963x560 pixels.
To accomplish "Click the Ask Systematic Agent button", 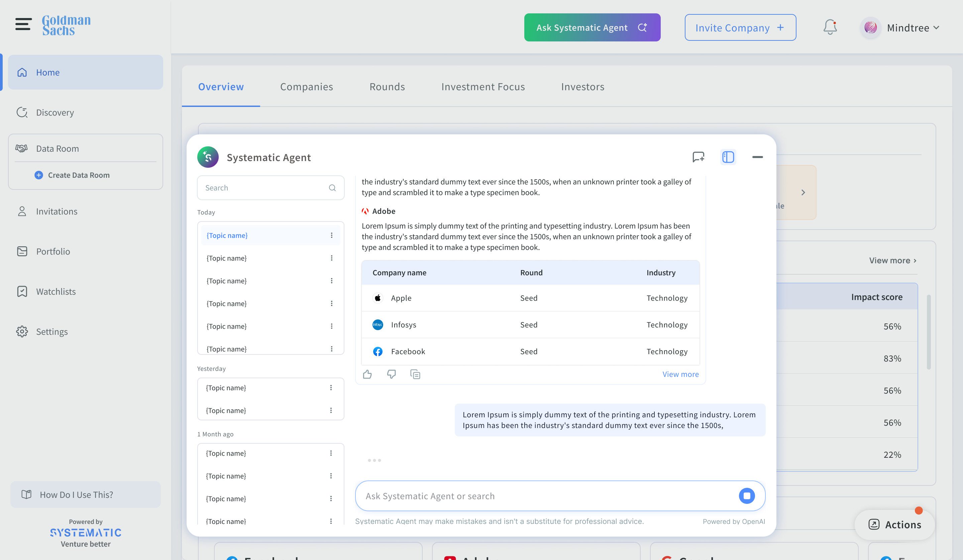I will pos(592,27).
